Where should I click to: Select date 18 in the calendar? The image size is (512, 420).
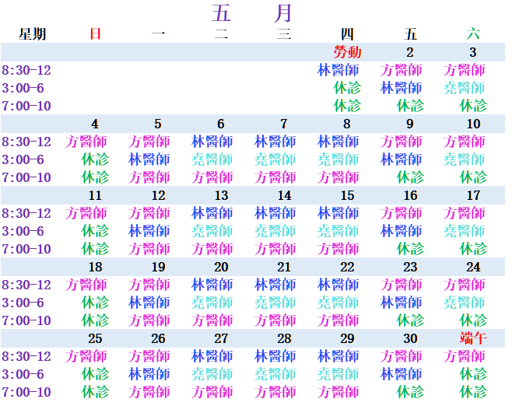pos(96,267)
